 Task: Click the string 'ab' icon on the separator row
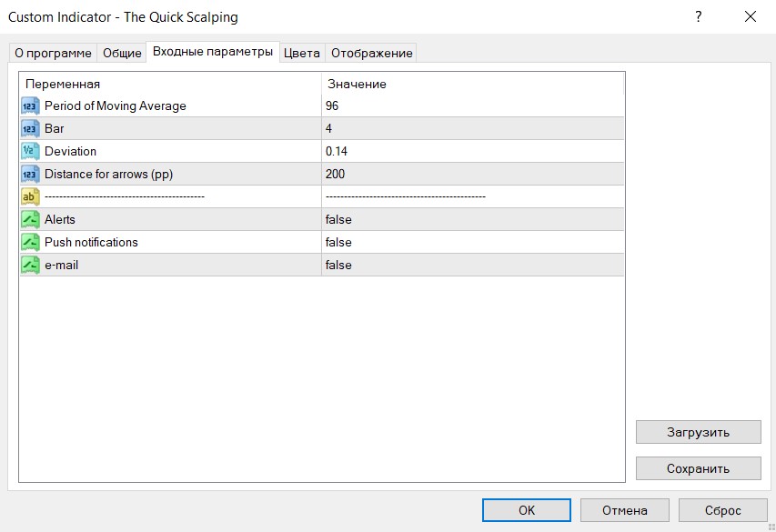tap(30, 196)
